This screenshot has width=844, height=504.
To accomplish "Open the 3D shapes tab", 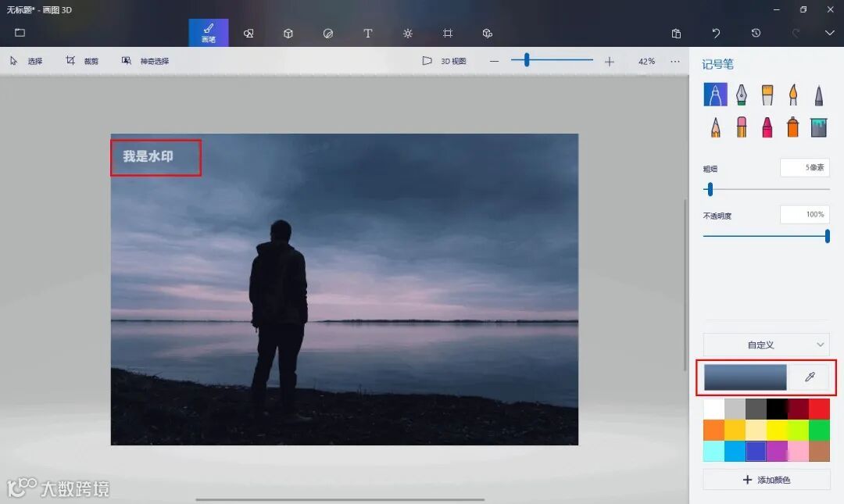I will [x=288, y=34].
